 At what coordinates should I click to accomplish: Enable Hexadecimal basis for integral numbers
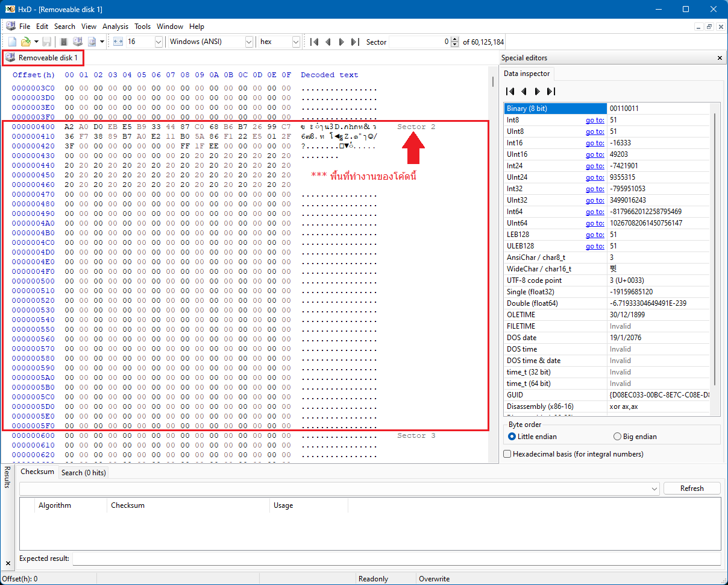(574, 454)
